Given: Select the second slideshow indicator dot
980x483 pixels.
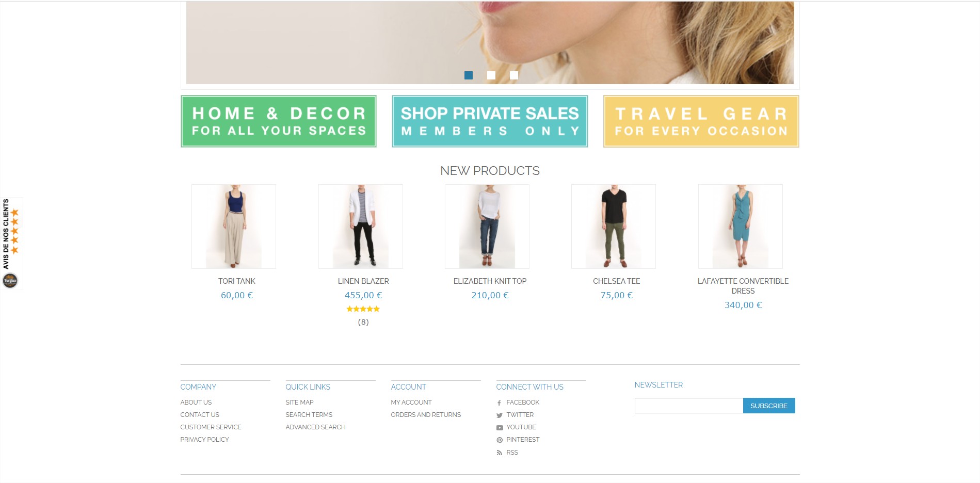Looking at the screenshot, I should coord(491,75).
